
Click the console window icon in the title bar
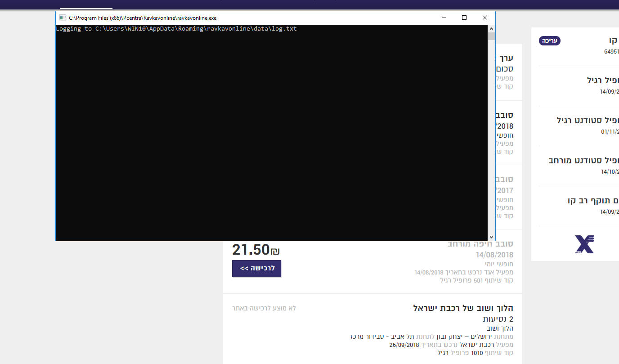pyautogui.click(x=63, y=18)
